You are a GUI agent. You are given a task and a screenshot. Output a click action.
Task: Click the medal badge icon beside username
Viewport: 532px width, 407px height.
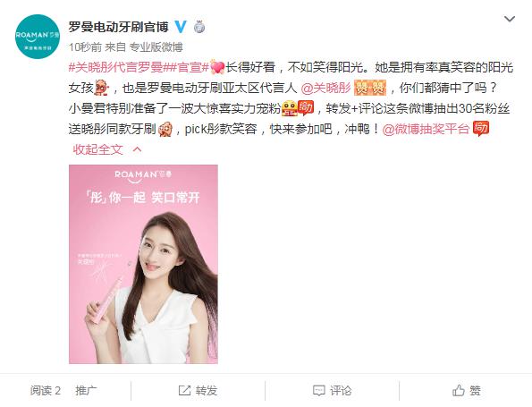coord(199,27)
